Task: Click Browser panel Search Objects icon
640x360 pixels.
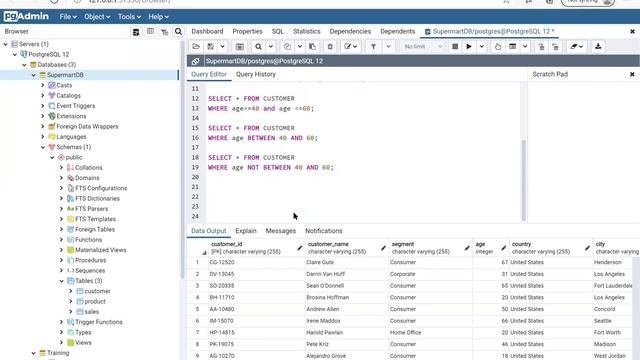Action: click(x=178, y=31)
